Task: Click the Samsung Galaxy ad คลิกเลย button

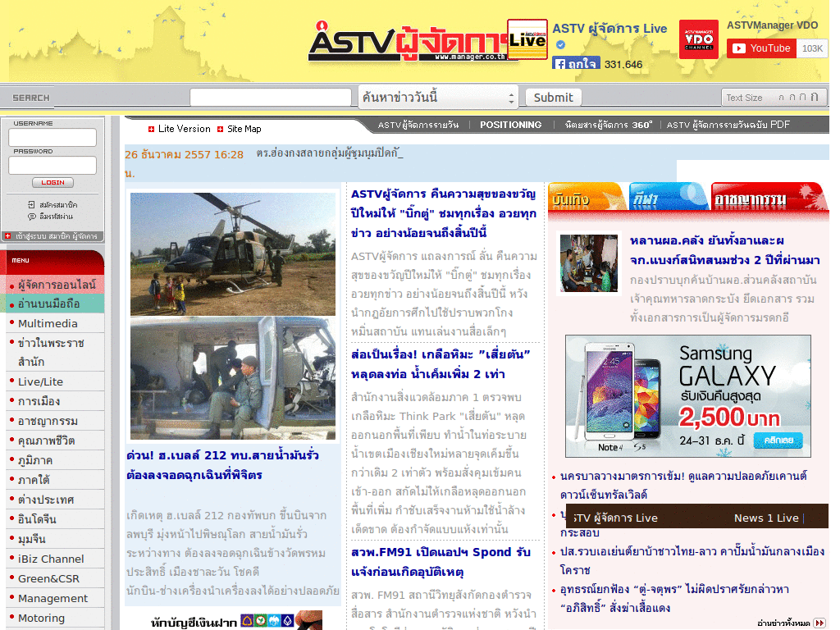Action: (x=778, y=440)
